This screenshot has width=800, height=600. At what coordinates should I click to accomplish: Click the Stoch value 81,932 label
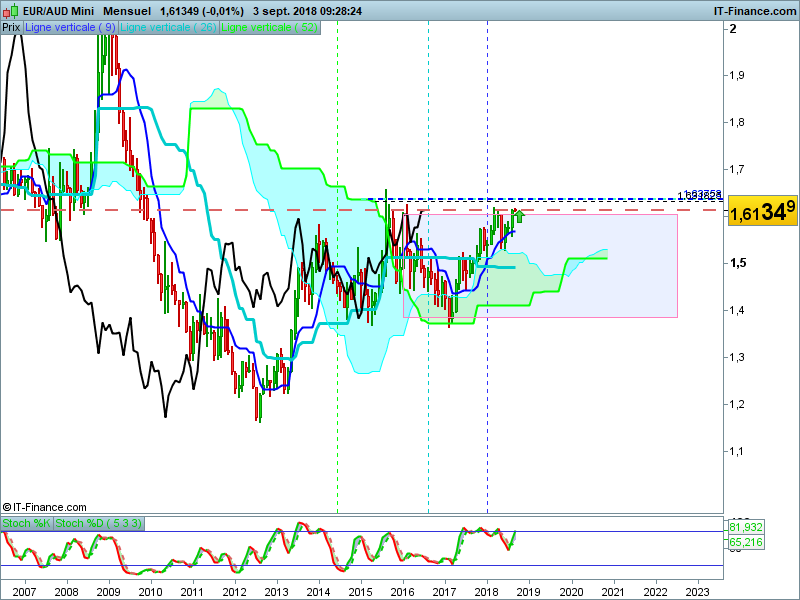[x=745, y=527]
